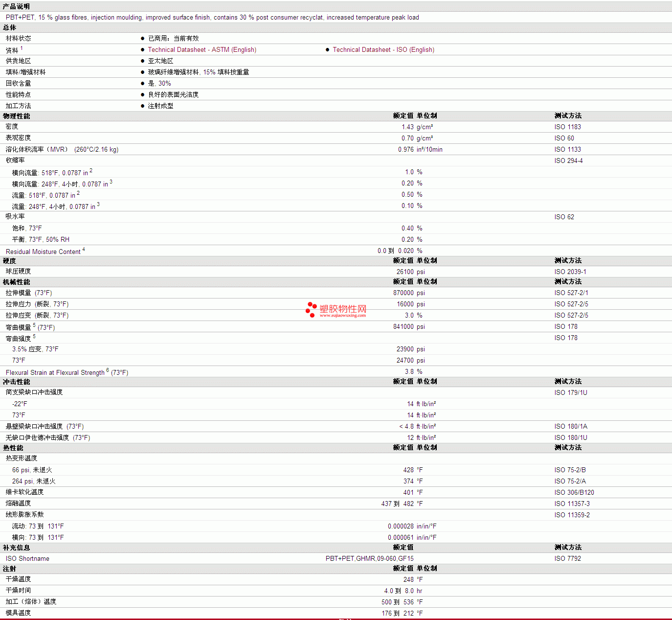The height and width of the screenshot is (620, 672).
Task: Click the '材料状态' row label
Action: tap(19, 38)
